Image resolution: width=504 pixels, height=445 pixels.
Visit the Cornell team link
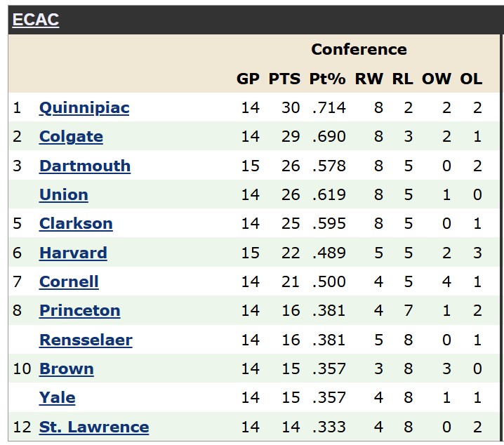[x=69, y=281]
